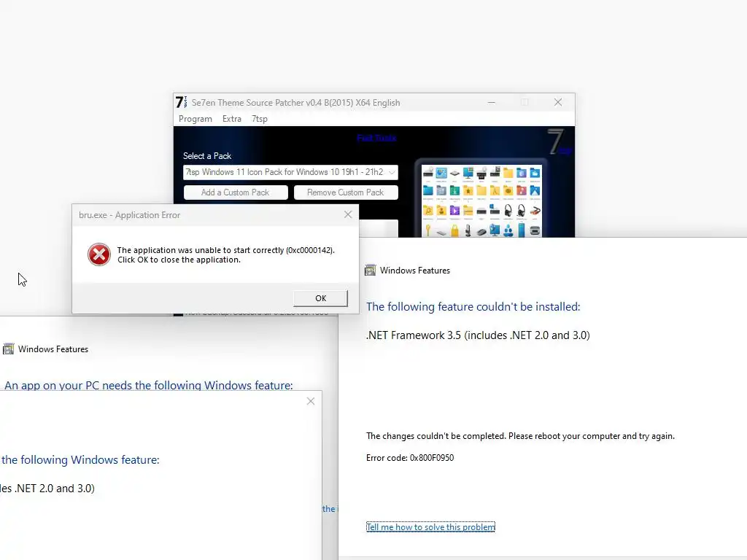The height and width of the screenshot is (560, 747).
Task: Click the icon pack preview thumbnail
Action: point(481,201)
